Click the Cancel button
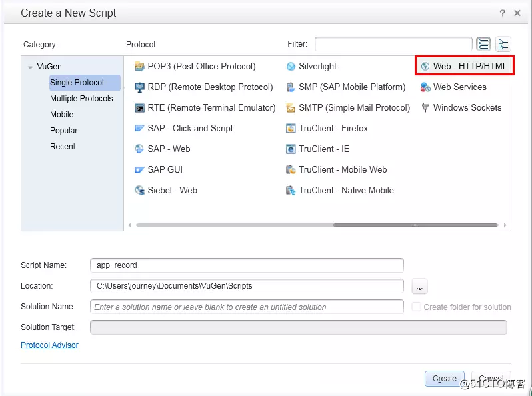The height and width of the screenshot is (396, 532). [x=491, y=379]
